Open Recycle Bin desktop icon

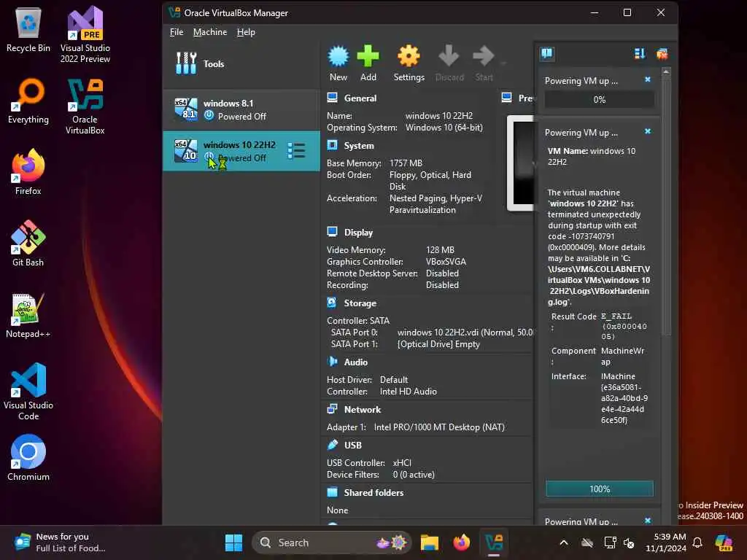28,29
